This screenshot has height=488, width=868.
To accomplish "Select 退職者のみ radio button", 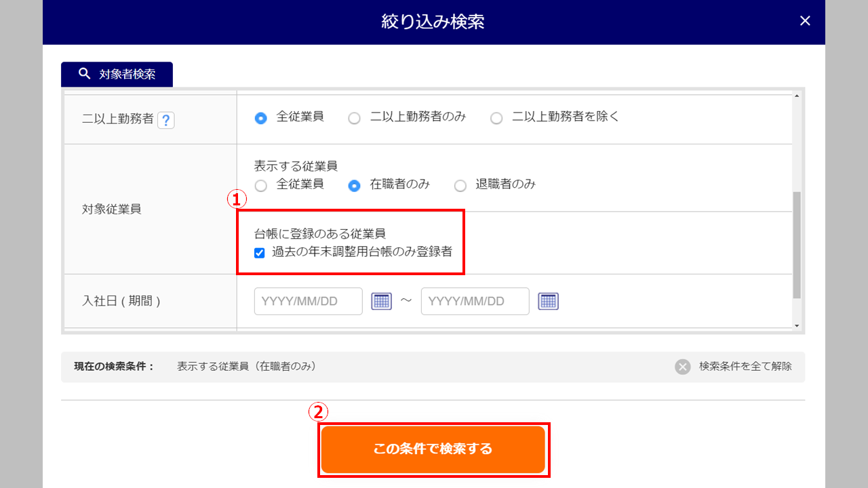I will (460, 186).
